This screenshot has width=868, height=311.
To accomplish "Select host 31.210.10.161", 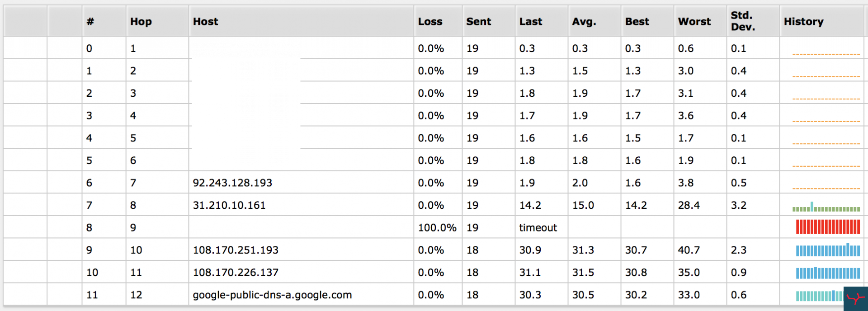I will [x=229, y=205].
